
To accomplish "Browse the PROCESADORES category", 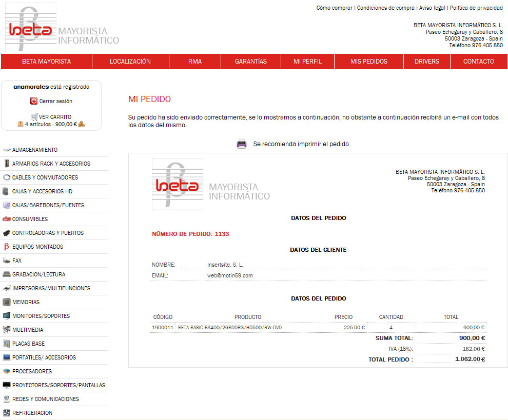I will point(32,371).
